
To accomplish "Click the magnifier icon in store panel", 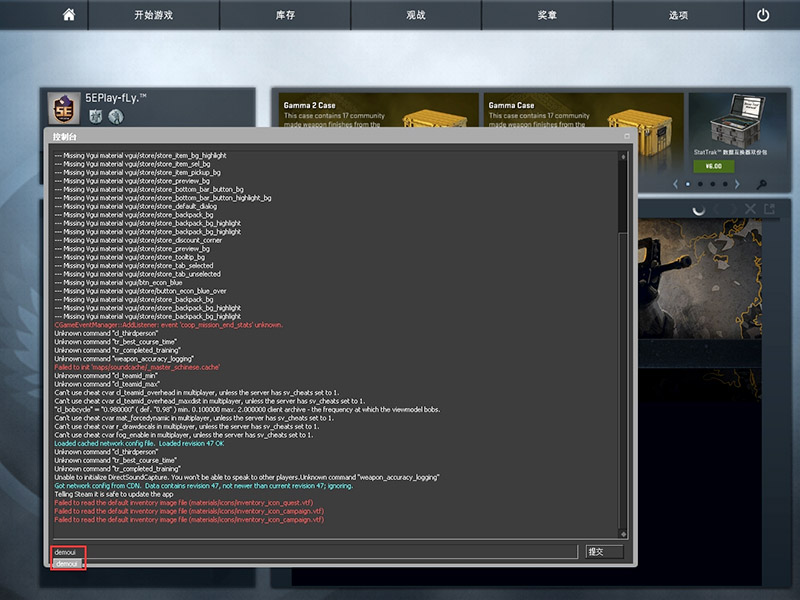I will coord(762,184).
